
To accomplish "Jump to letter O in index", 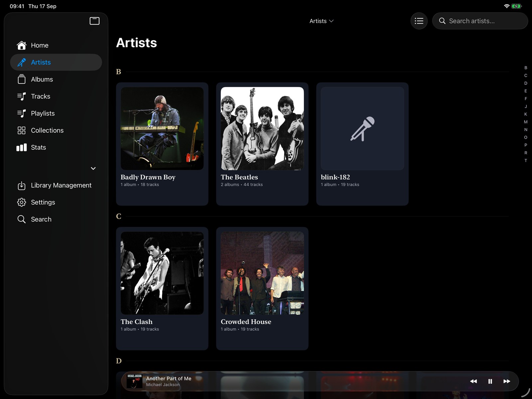I will click(x=526, y=137).
